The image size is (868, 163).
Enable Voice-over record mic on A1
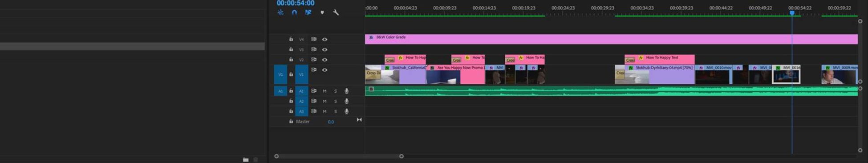click(x=347, y=91)
